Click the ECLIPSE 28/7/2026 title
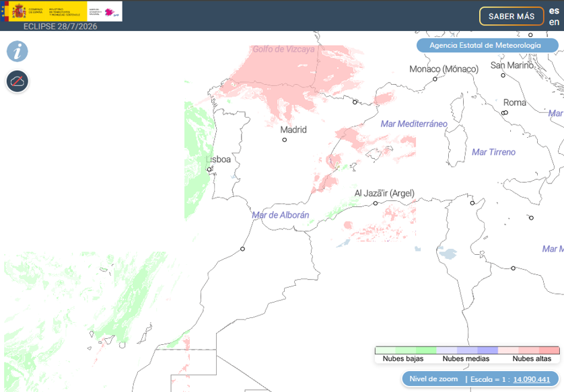Viewport: 564px width, 392px height. [x=60, y=27]
